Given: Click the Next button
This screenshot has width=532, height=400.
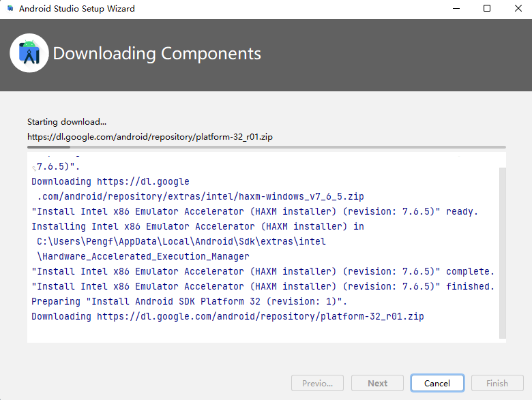Looking at the screenshot, I should 378,383.
